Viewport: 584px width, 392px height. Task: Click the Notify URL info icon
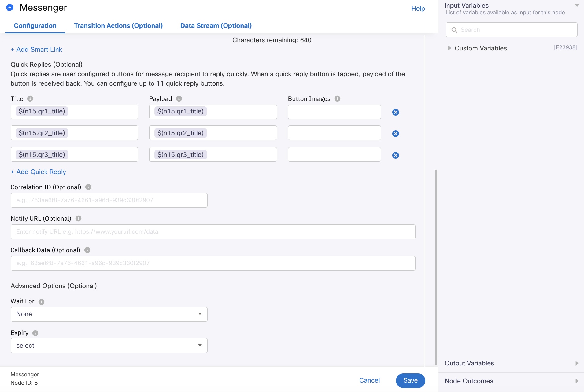click(x=78, y=219)
